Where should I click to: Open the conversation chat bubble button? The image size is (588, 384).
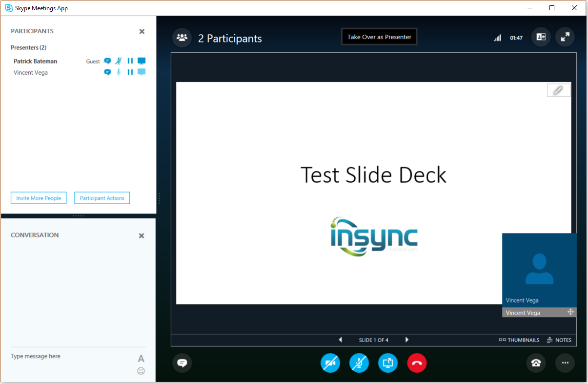click(x=182, y=363)
